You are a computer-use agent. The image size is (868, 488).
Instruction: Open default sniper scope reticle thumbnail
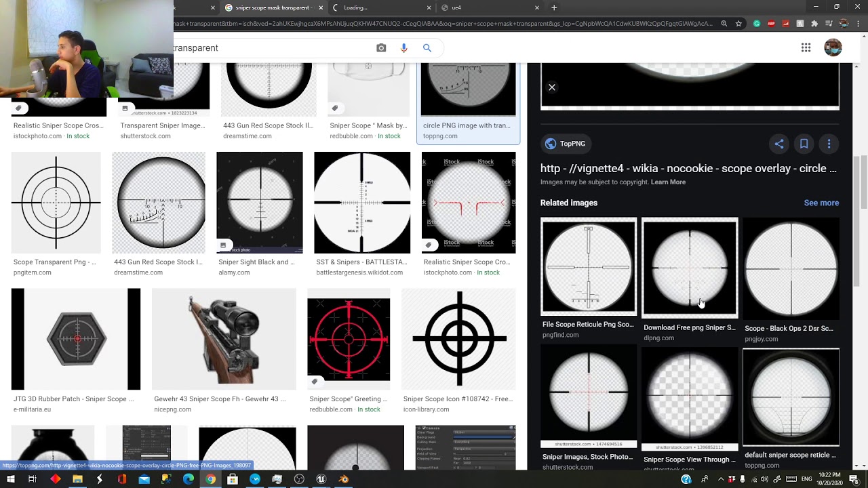[x=791, y=397]
